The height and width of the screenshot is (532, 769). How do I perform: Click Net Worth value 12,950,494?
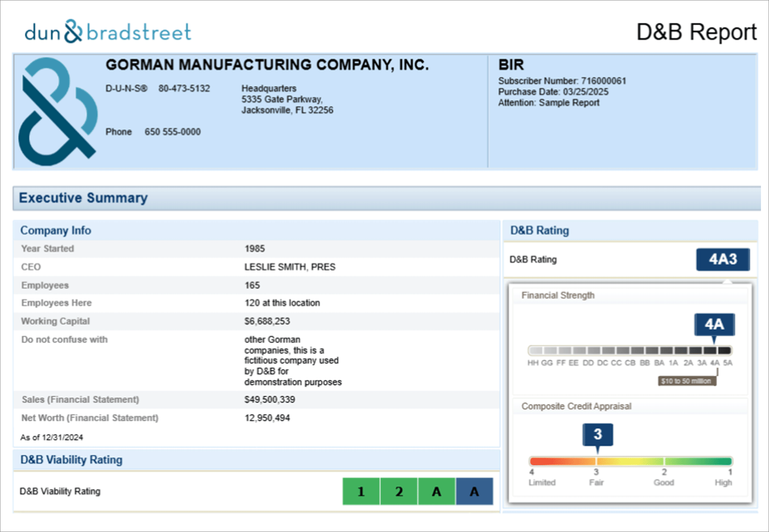pos(267,418)
